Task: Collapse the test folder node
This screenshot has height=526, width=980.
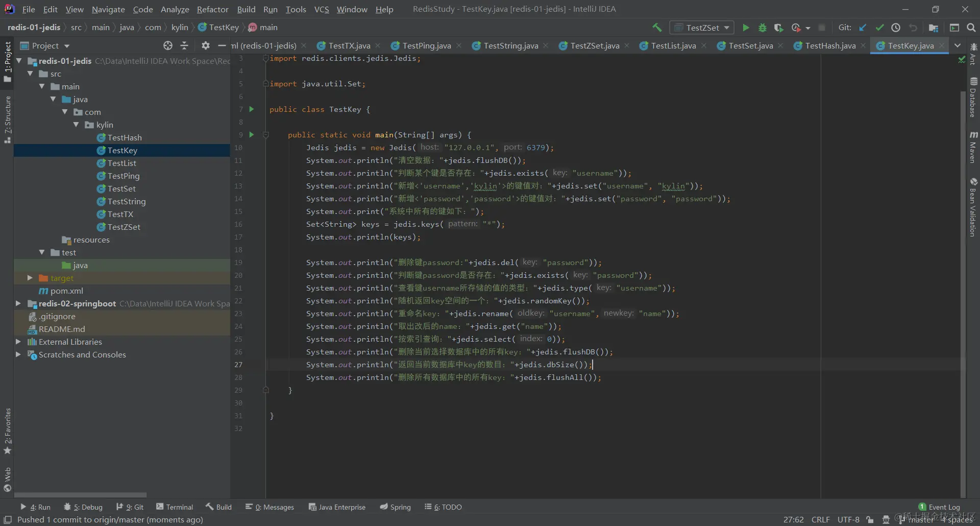Action: [42, 252]
